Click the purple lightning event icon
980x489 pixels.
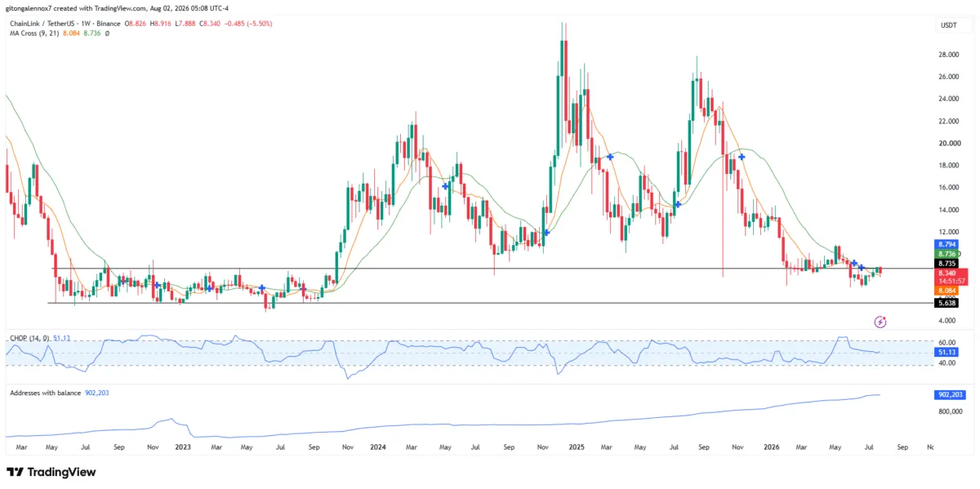click(x=880, y=322)
